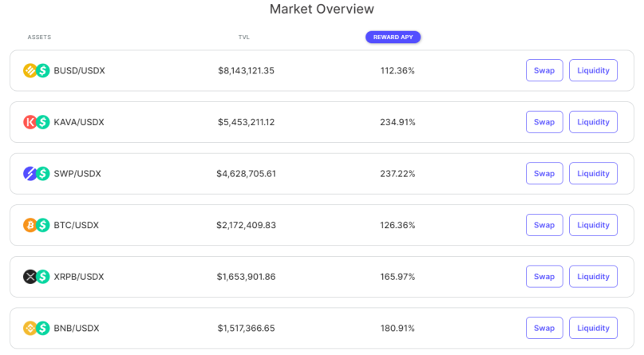Select the BTC/USDX TVL value
Viewport: 644px width, 355px height.
pos(246,225)
